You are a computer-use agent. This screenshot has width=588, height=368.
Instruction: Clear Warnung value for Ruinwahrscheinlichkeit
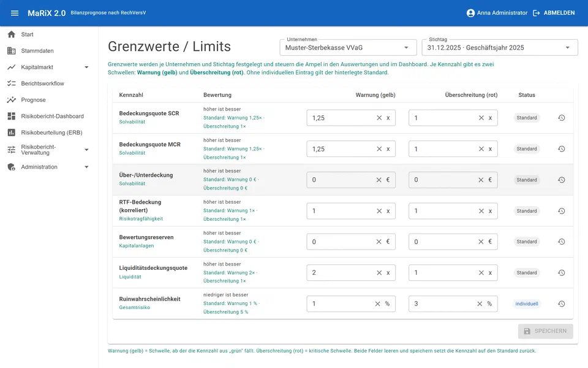(378, 304)
